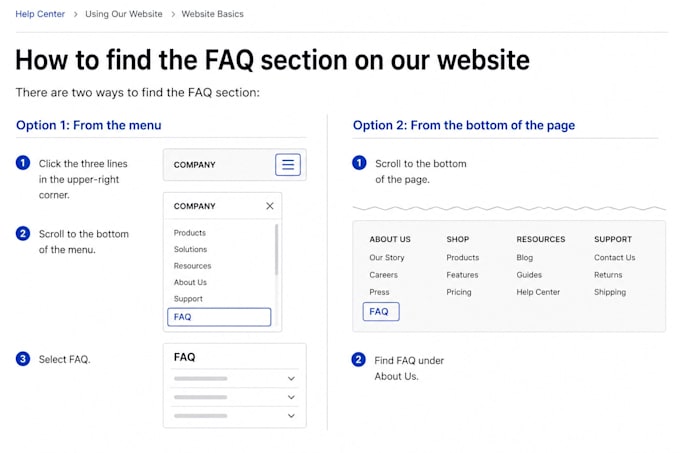Select FAQ in the dropdown menu
The height and width of the screenshot is (453, 680).
pyautogui.click(x=219, y=317)
